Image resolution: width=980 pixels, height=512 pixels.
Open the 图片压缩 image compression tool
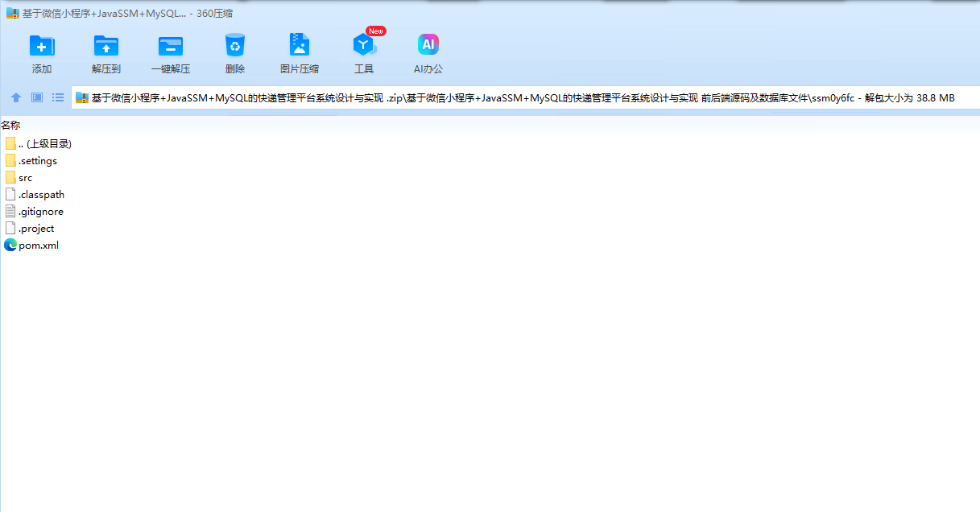coord(300,45)
